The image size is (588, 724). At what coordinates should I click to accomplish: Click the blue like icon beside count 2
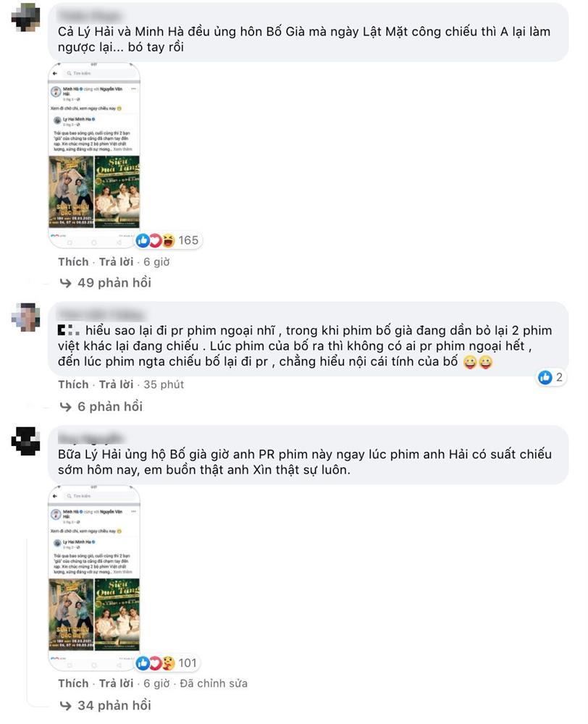[545, 377]
